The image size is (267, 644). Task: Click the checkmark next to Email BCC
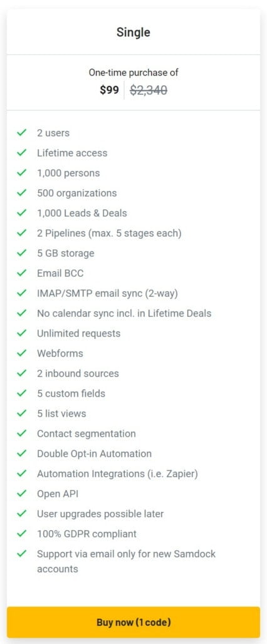[21, 273]
